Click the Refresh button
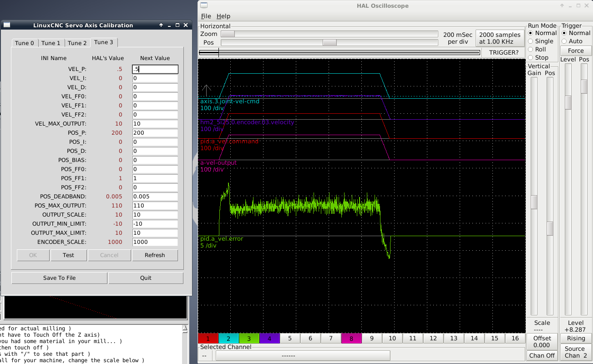Image resolution: width=593 pixels, height=364 pixels. click(x=155, y=255)
